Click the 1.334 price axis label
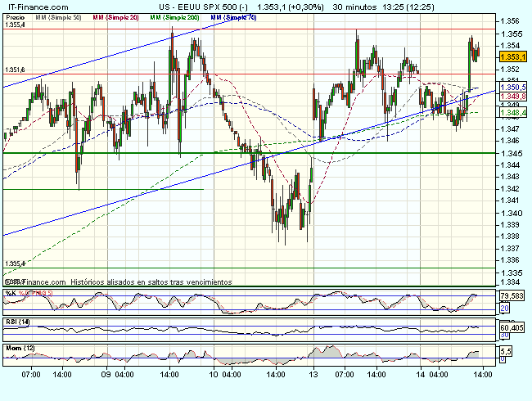532x401 pixels. coord(510,282)
